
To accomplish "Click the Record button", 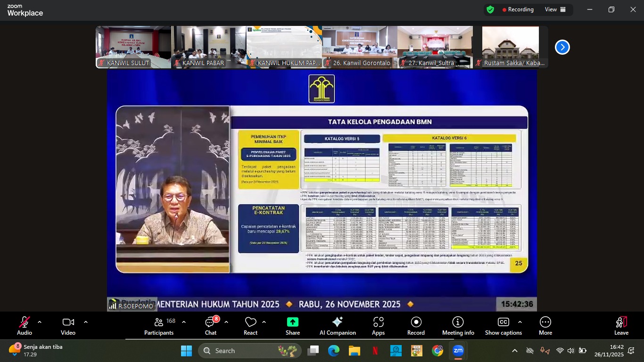I will pyautogui.click(x=416, y=326).
